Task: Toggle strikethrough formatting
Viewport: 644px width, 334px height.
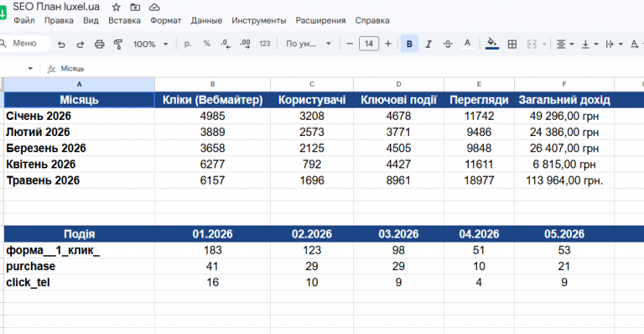Action: pos(448,44)
